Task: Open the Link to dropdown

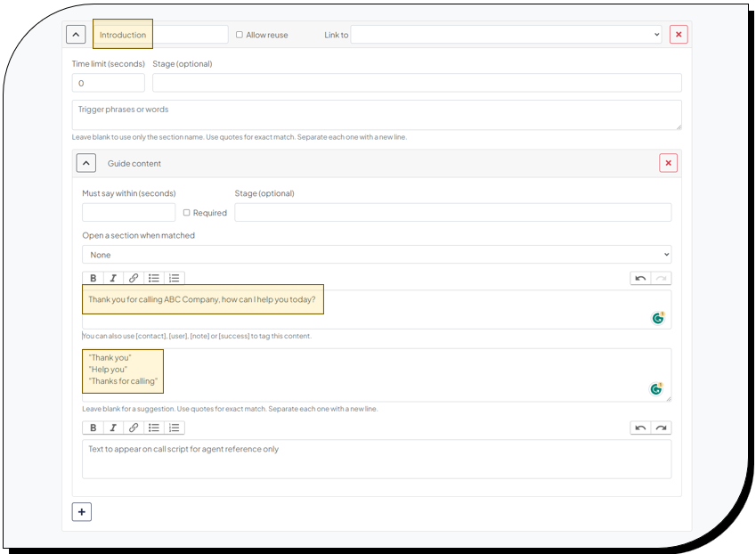Action: (506, 35)
